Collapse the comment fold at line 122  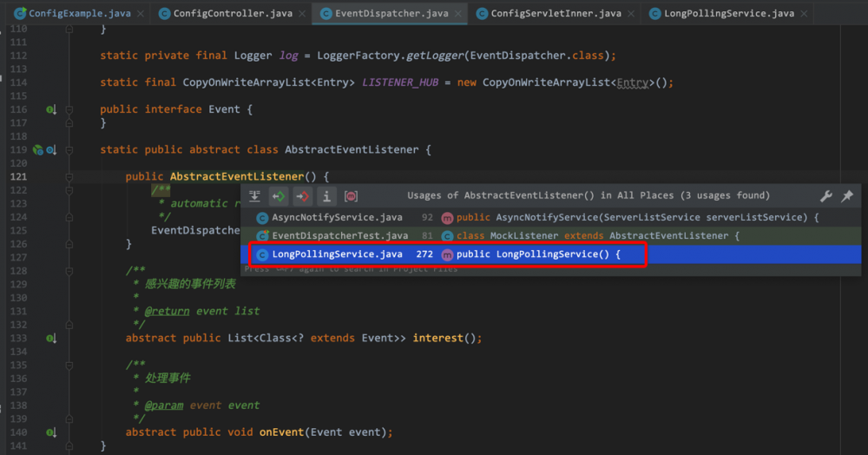pyautogui.click(x=69, y=190)
